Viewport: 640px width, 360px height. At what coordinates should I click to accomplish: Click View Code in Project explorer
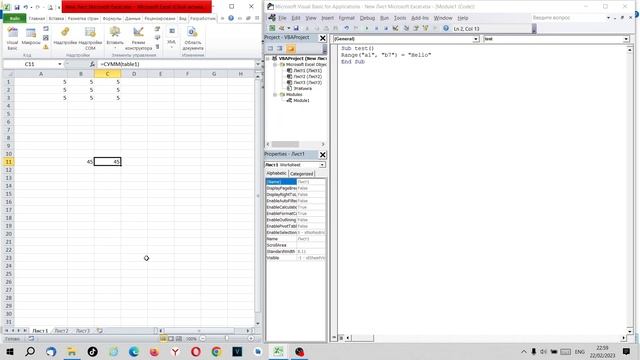[270, 49]
